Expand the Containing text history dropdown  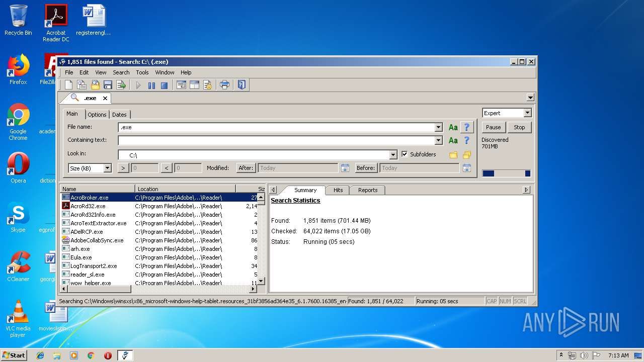(x=439, y=140)
